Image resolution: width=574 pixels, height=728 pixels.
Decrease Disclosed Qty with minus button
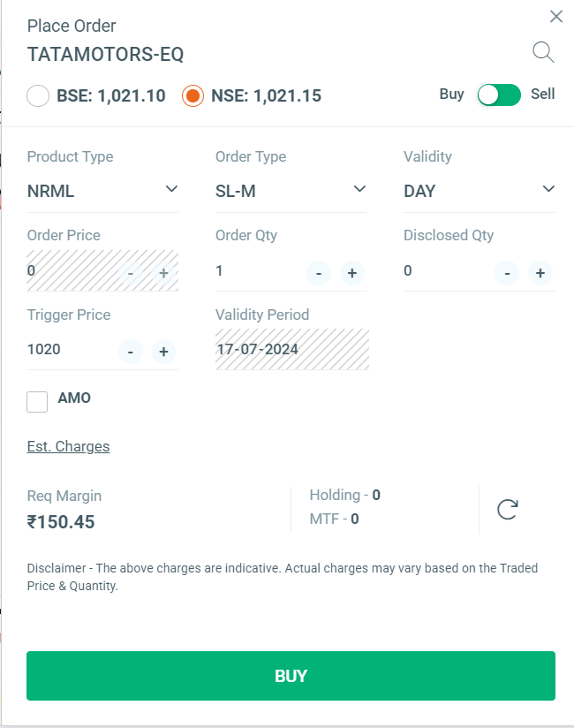click(506, 273)
